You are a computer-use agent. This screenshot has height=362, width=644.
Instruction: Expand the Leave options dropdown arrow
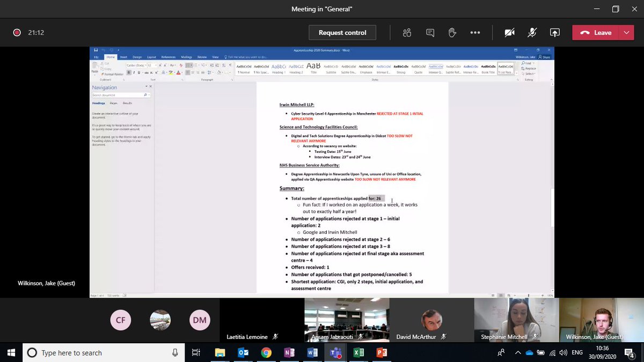coord(627,33)
